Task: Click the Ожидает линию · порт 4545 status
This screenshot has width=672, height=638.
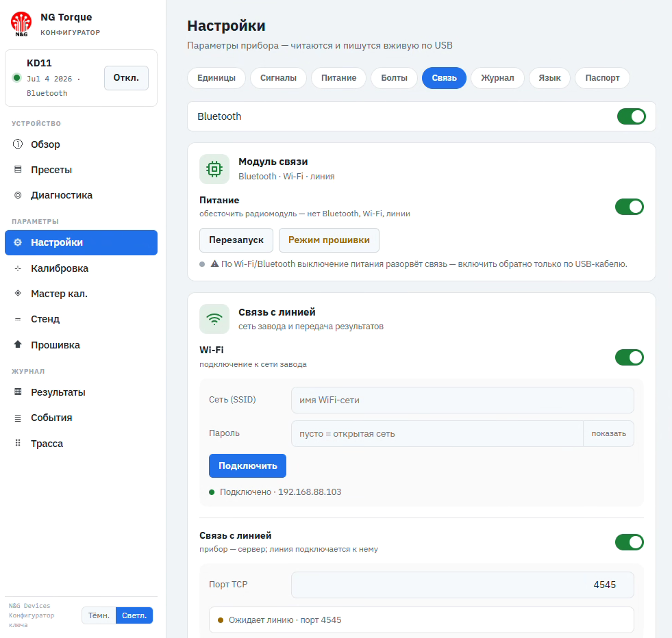Action: pos(421,620)
